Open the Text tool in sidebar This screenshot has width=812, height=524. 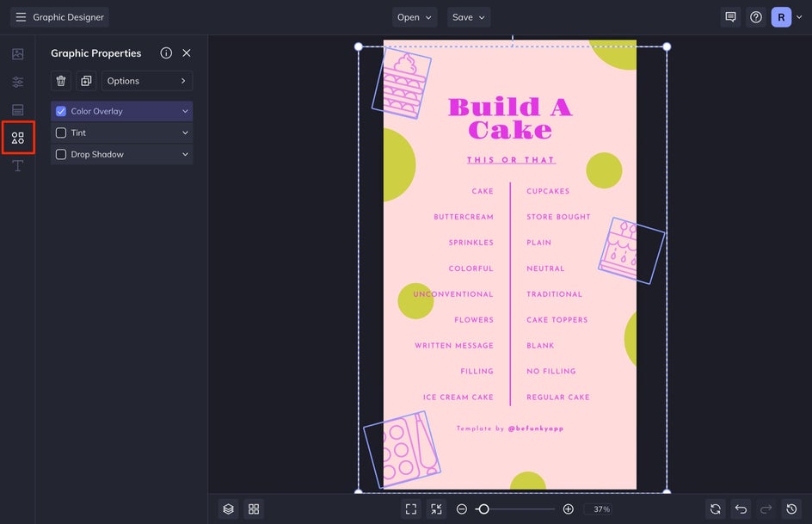point(17,166)
